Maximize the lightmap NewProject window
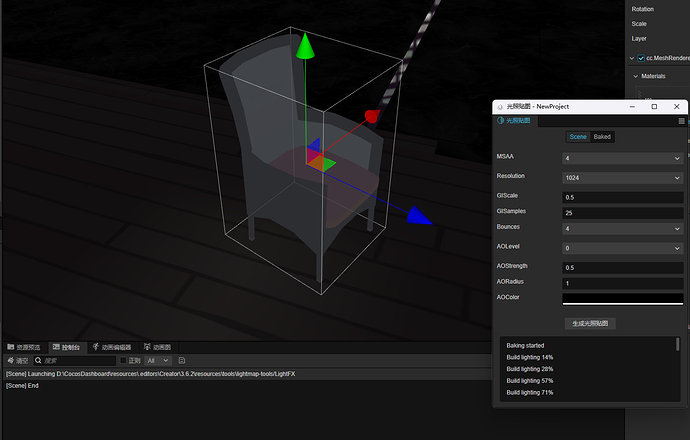The width and height of the screenshot is (690, 440). [x=654, y=106]
